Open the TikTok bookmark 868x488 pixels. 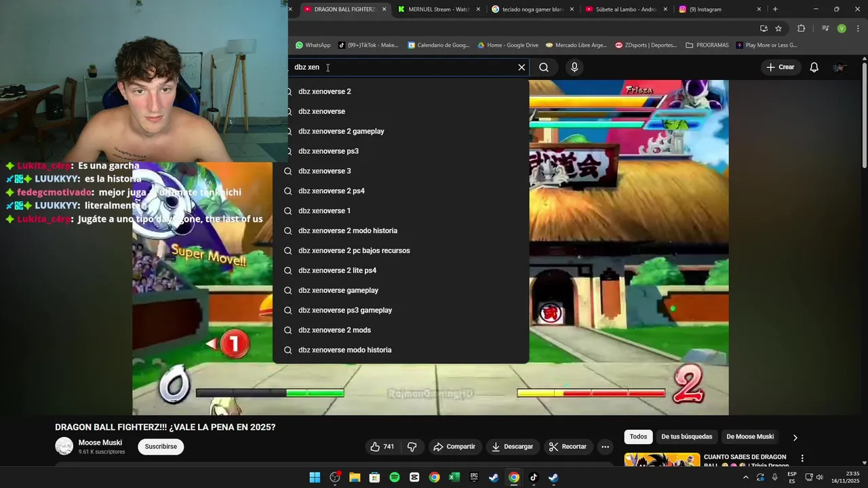point(368,45)
